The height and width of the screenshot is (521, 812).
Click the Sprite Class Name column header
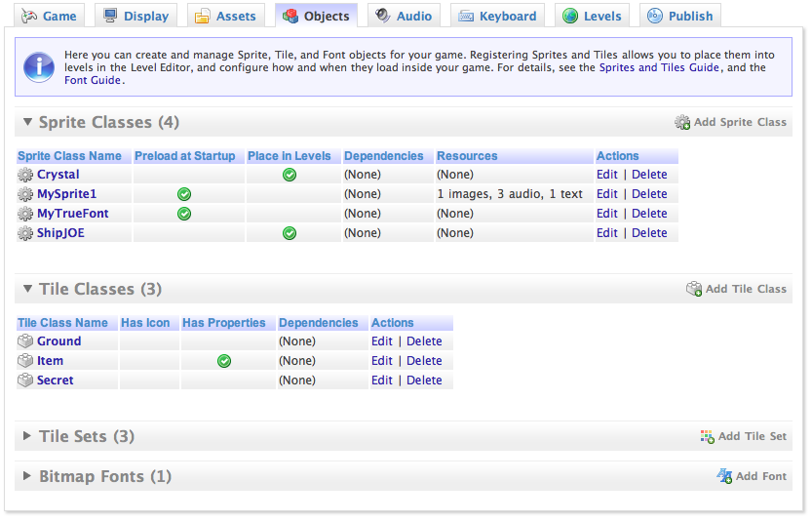70,156
